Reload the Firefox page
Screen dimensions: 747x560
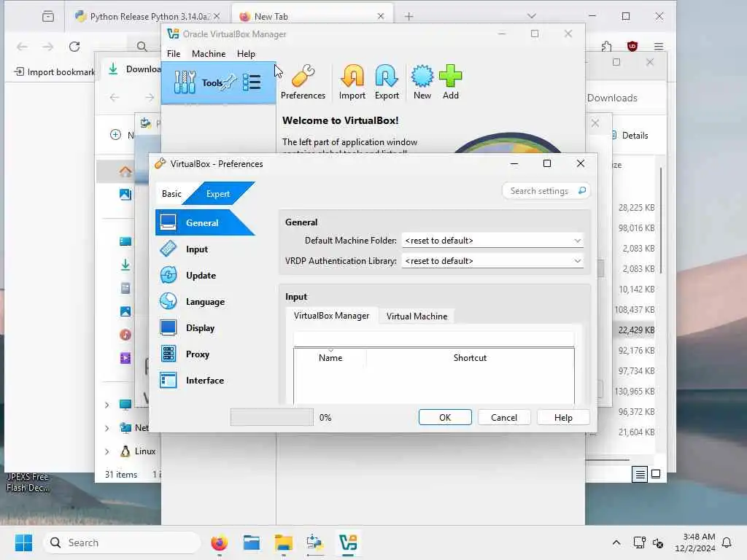pos(74,47)
